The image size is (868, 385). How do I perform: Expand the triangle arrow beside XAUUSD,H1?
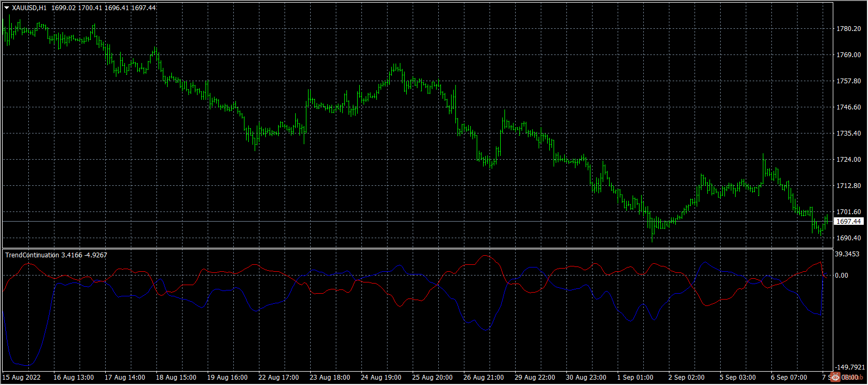[x=7, y=8]
